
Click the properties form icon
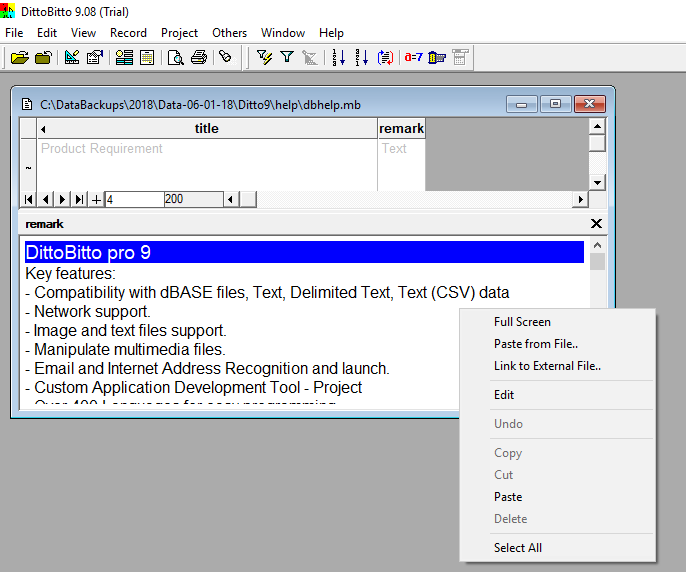click(x=94, y=57)
